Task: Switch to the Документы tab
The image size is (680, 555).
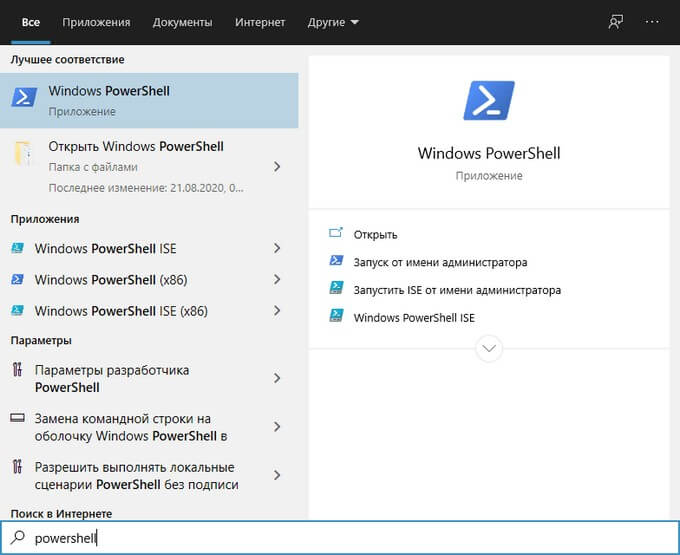Action: coord(182,22)
